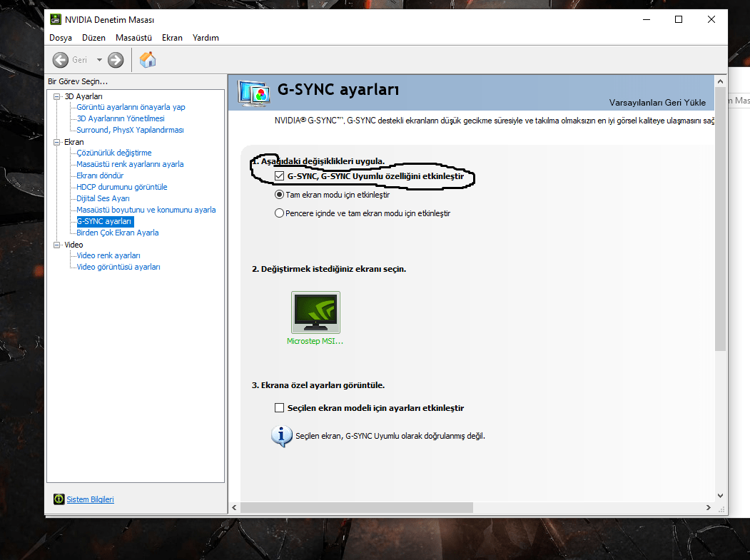Click the vertical scrollbar down arrow
The height and width of the screenshot is (560, 750).
tap(720, 496)
